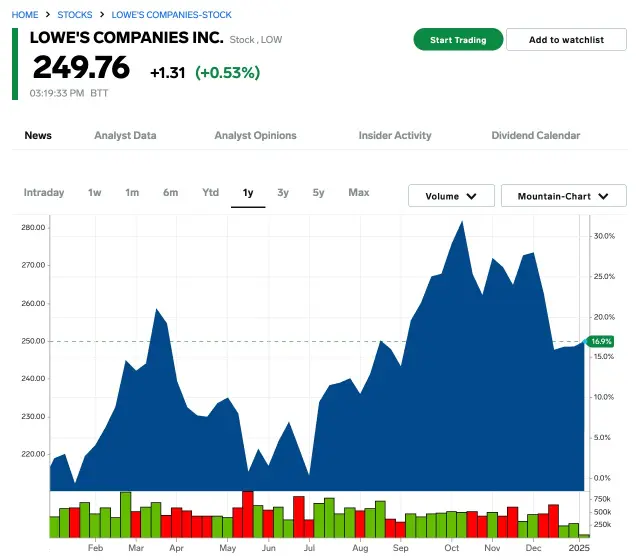Go to HOME breadcrumb link

point(26,15)
